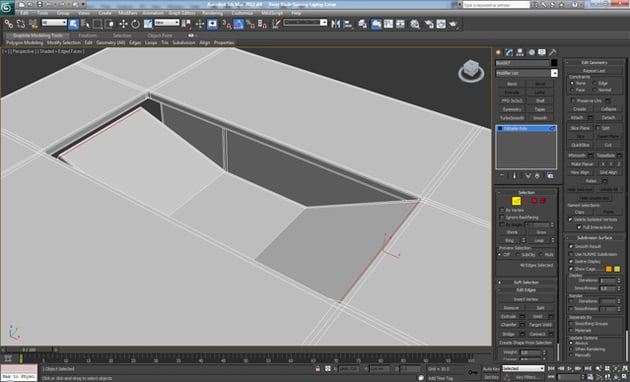
Task: Expand the Soft Selection rollout
Action: click(x=526, y=282)
